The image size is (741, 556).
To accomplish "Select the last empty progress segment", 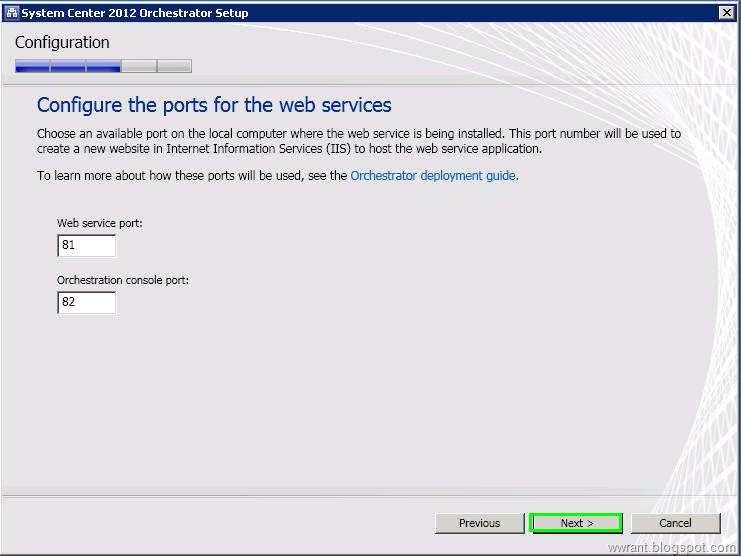I will 174,66.
